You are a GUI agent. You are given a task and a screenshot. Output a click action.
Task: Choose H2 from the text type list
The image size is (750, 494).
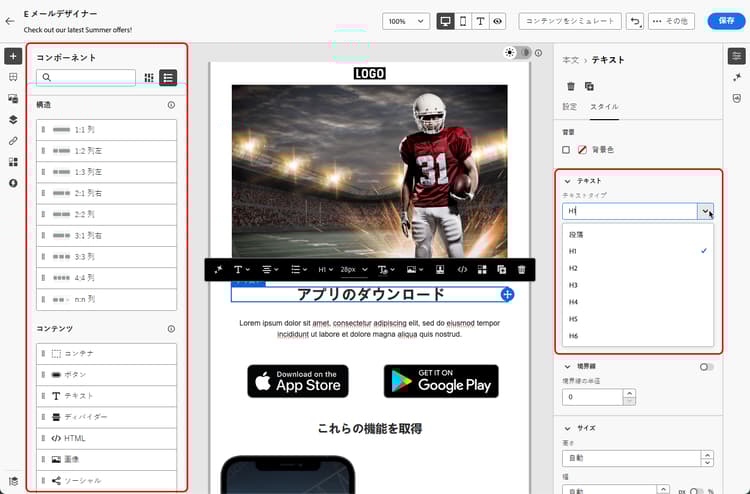638,268
